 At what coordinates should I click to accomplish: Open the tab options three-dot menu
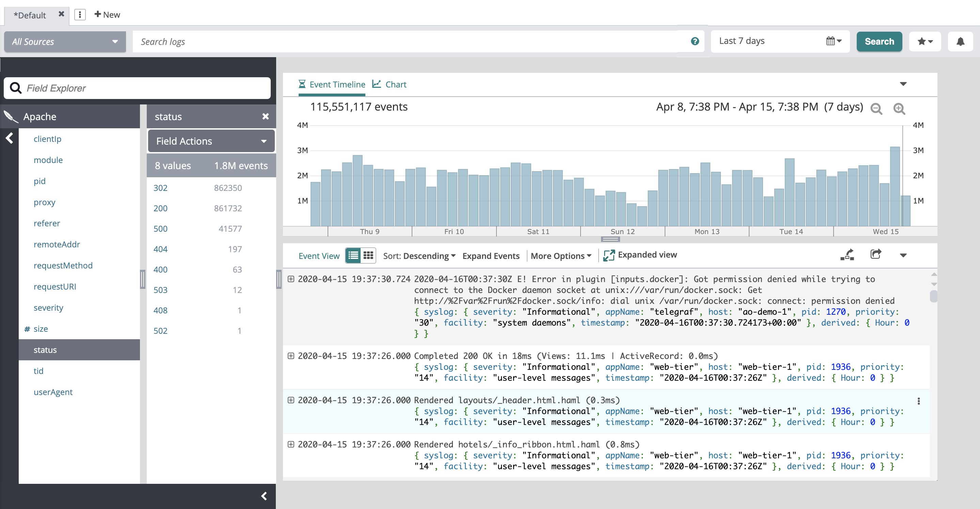tap(80, 15)
